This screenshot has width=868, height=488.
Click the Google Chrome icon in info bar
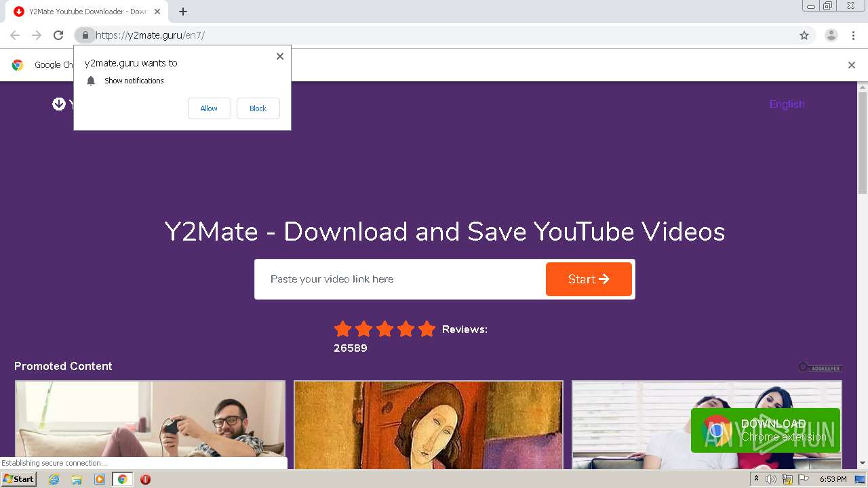[x=18, y=65]
